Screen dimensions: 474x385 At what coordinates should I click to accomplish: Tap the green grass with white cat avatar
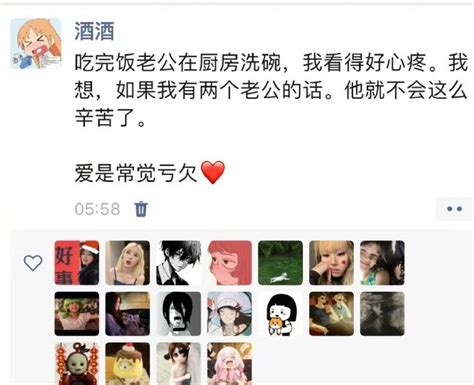(280, 263)
